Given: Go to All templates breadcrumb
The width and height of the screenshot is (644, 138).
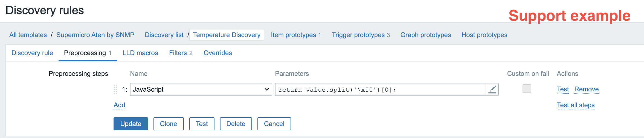Looking at the screenshot, I should pos(28,35).
